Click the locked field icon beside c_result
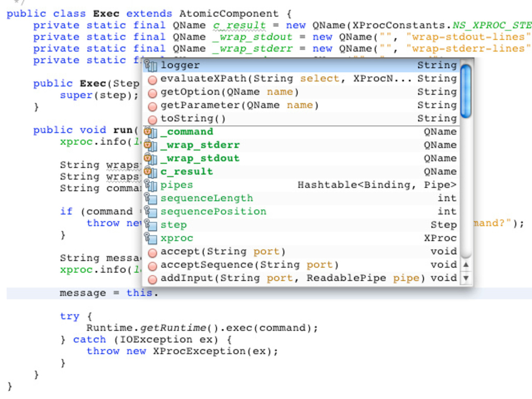 click(151, 171)
